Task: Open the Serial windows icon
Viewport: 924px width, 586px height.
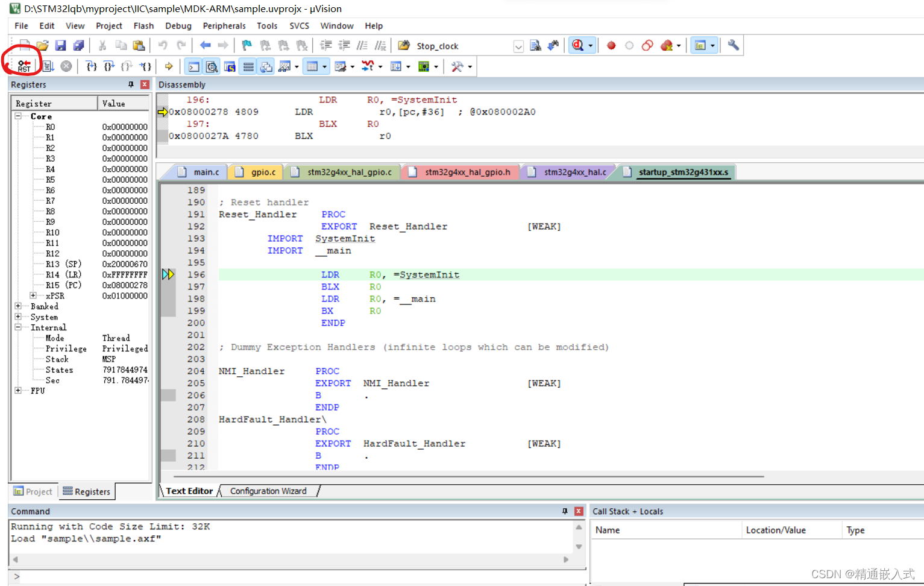Action: point(341,66)
